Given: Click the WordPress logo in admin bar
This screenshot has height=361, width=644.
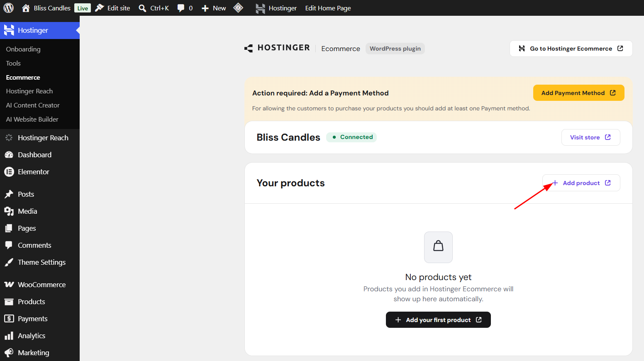Looking at the screenshot, I should point(9,8).
